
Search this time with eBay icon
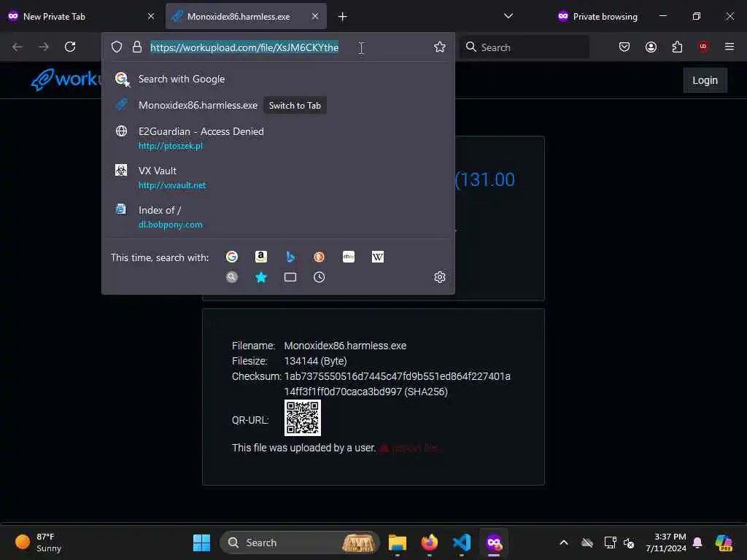(349, 257)
